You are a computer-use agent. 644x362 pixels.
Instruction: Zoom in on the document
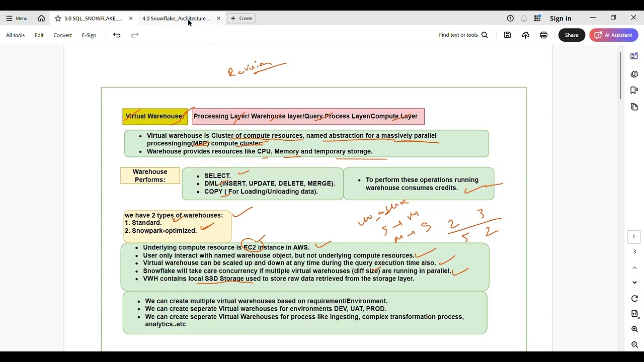coord(634,329)
